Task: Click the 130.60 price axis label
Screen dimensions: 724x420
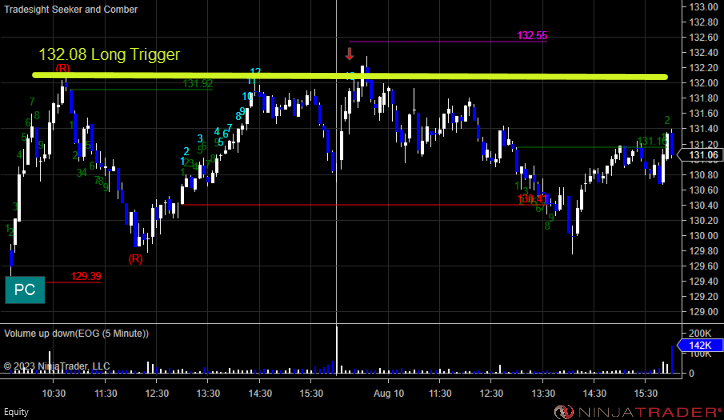Action: coord(703,190)
